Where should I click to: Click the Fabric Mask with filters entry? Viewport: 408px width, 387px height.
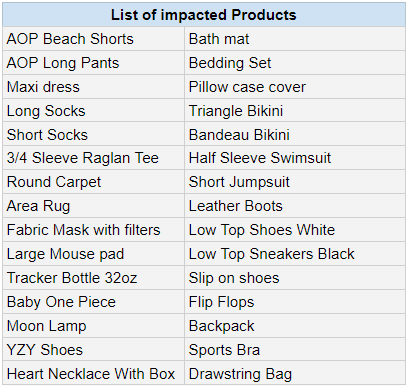point(94,230)
